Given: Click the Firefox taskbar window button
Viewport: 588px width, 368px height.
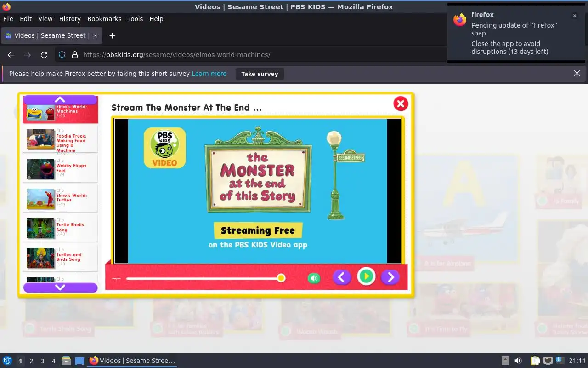Looking at the screenshot, I should 132,361.
